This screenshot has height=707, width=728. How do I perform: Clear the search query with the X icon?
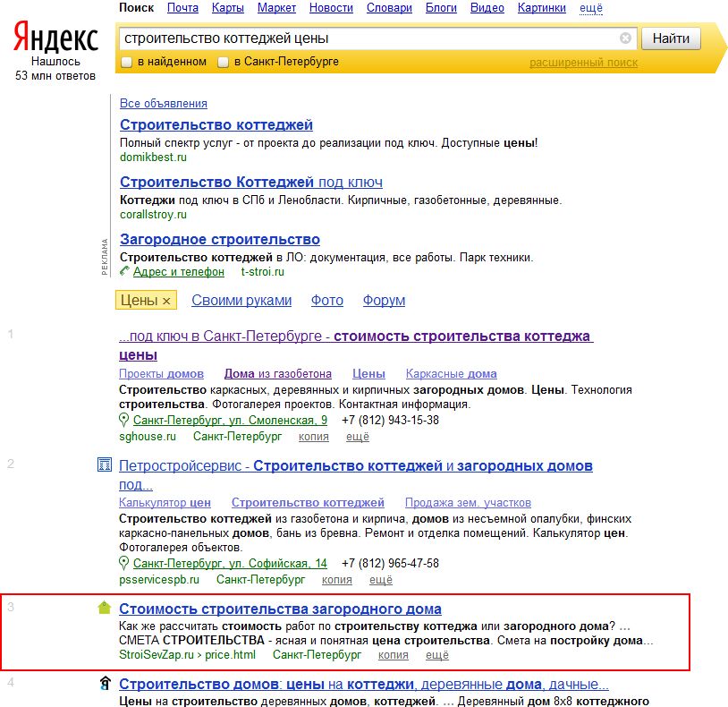tap(625, 38)
